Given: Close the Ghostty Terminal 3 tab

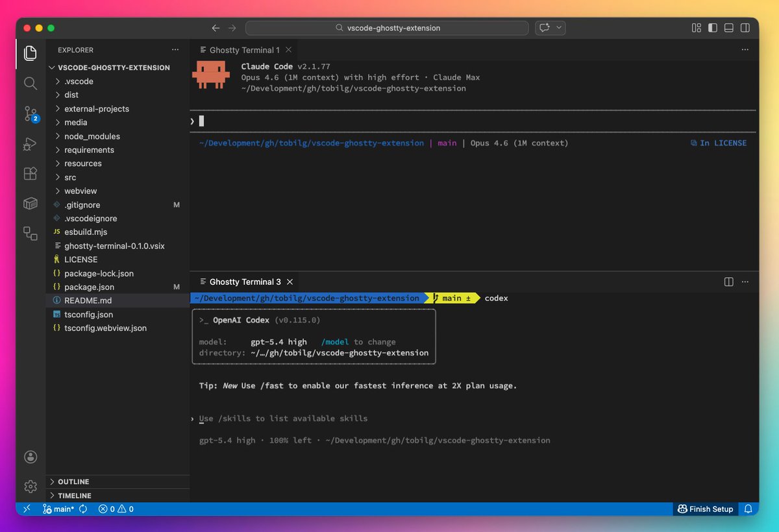Looking at the screenshot, I should [290, 282].
